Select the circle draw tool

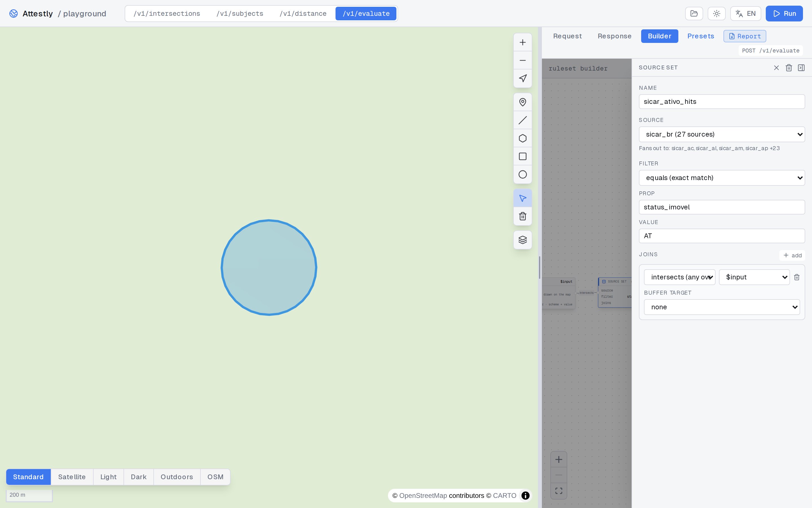522,174
